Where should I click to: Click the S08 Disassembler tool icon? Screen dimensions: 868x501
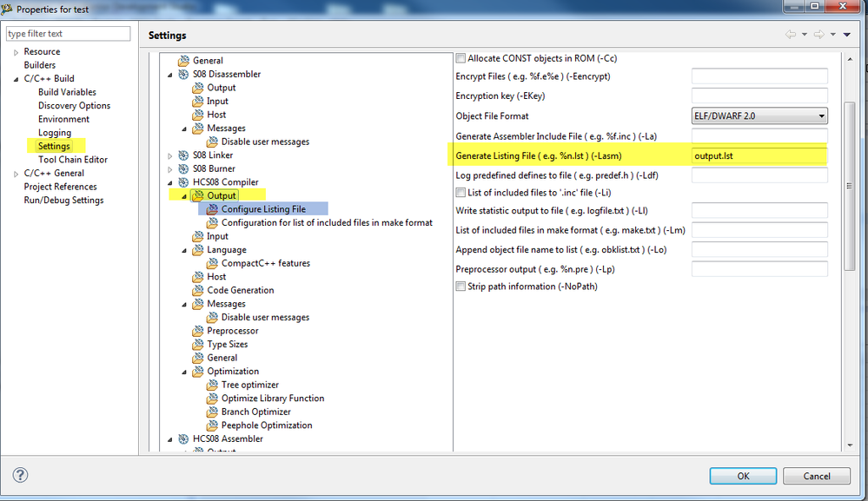[183, 74]
